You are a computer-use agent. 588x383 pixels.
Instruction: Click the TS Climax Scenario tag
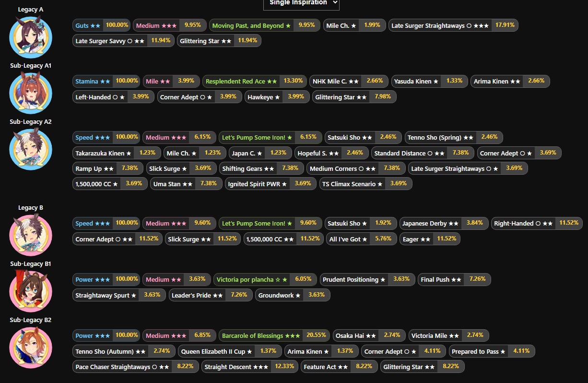pos(366,183)
